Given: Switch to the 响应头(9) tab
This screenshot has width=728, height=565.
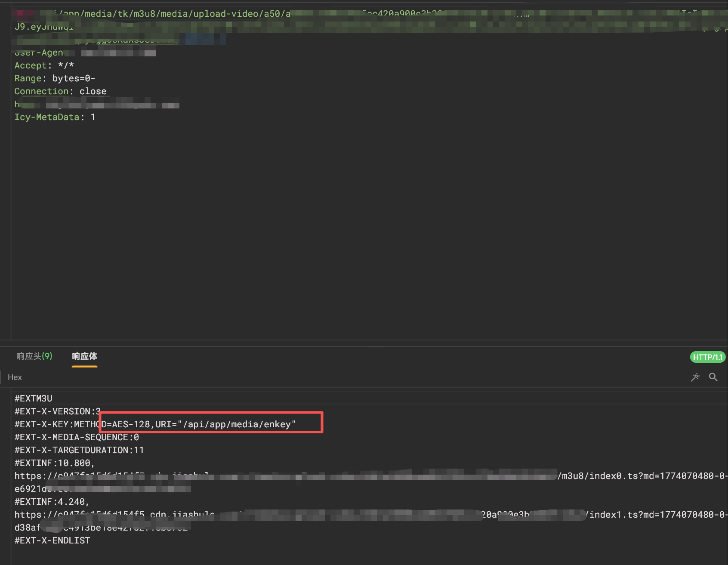Looking at the screenshot, I should (34, 356).
